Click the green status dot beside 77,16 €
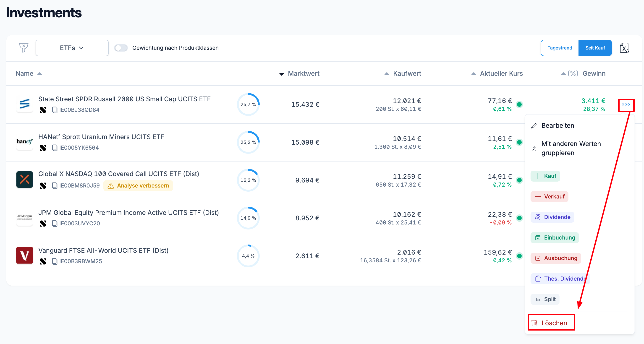This screenshot has height=344, width=644. [519, 104]
